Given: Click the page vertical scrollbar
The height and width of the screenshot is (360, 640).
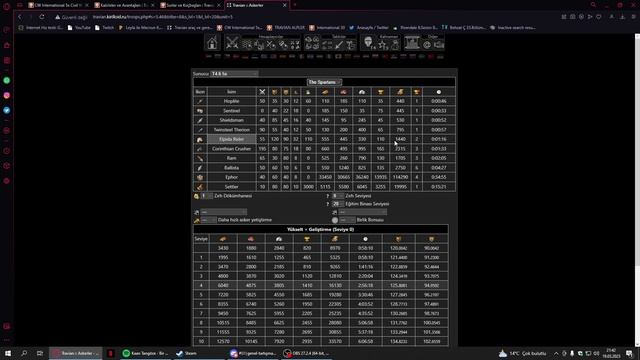Looking at the screenshot, I should (637, 151).
